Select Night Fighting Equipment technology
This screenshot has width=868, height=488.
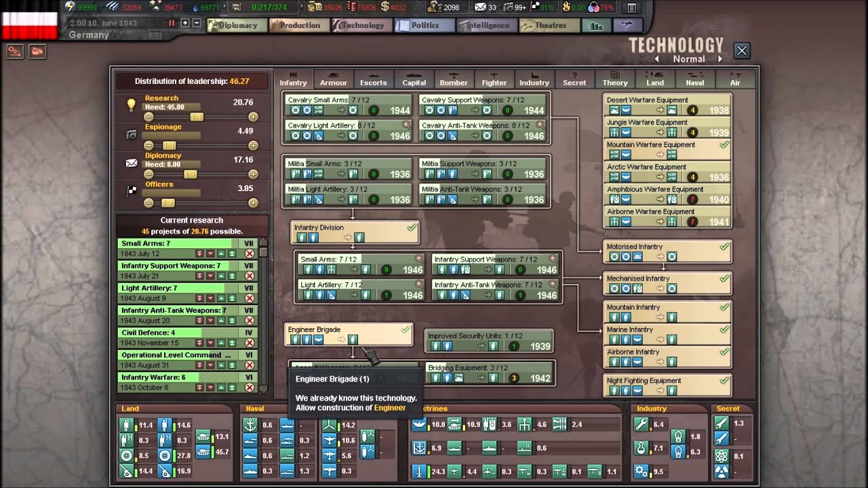668,386
